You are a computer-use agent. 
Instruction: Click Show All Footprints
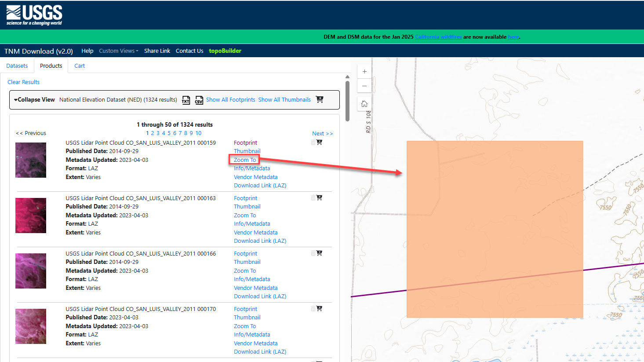coord(230,100)
